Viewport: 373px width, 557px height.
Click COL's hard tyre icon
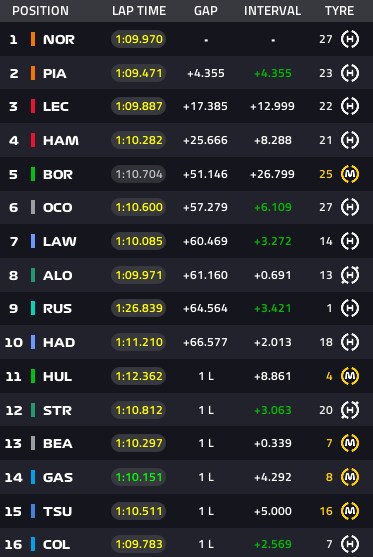[350, 544]
